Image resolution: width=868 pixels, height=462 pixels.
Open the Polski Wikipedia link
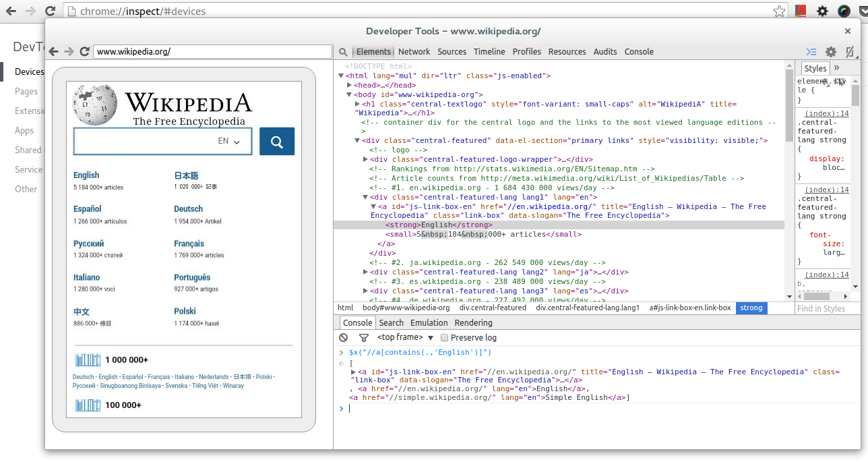[x=185, y=312]
